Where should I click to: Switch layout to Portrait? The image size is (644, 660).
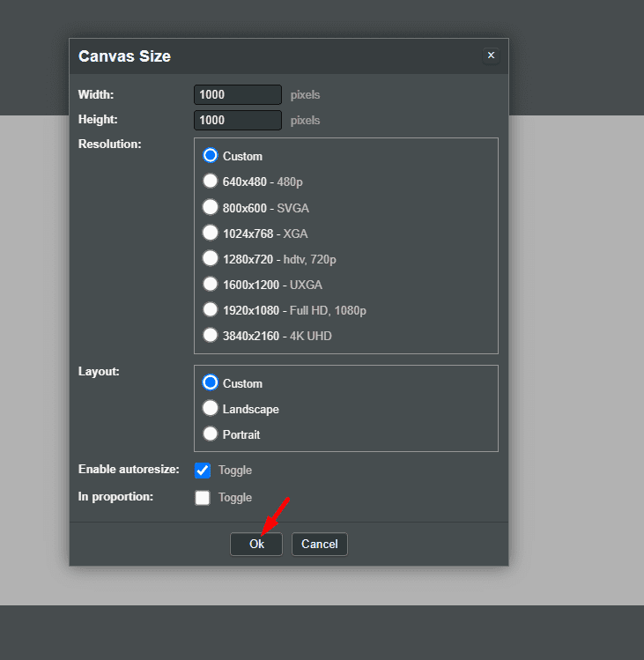pyautogui.click(x=211, y=434)
